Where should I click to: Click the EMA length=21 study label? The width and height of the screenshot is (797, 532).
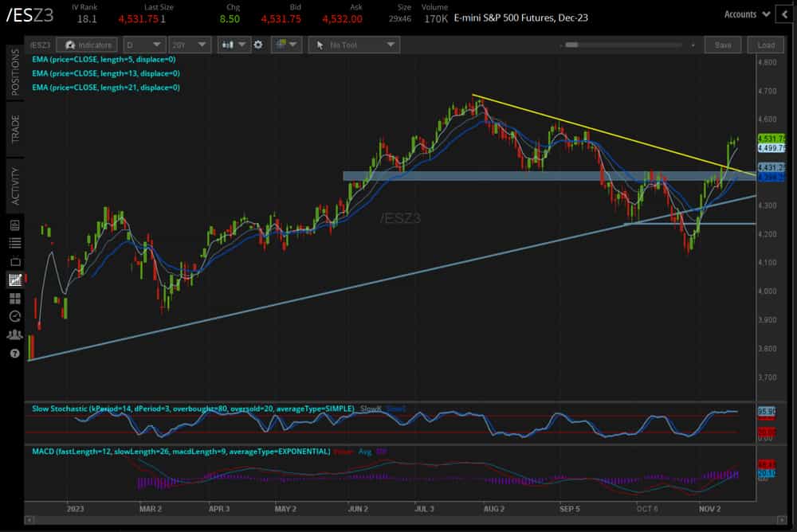click(106, 88)
